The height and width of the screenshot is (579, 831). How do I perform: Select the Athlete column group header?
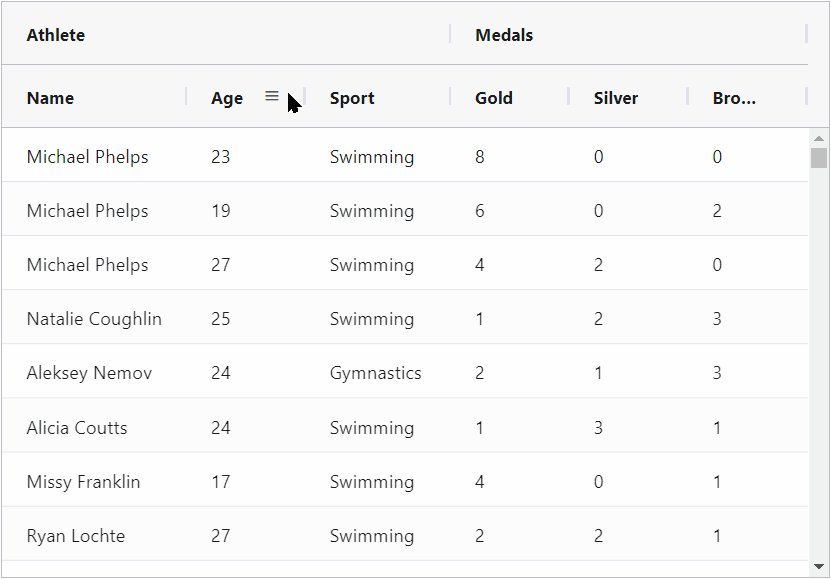56,35
